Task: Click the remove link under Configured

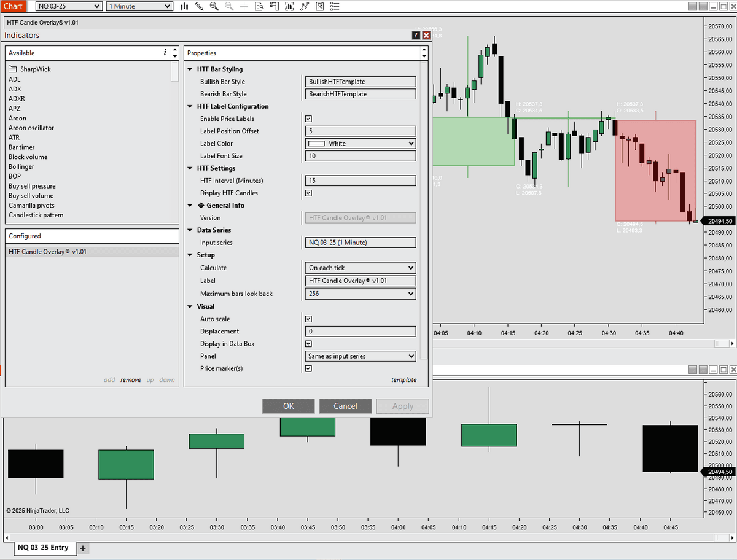Action: click(x=130, y=380)
